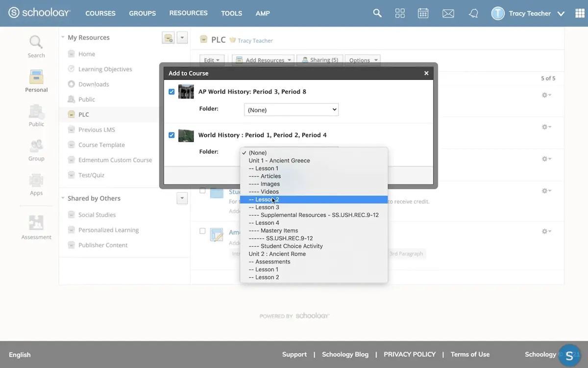Click the English language selector
The image size is (588, 368).
(20, 355)
